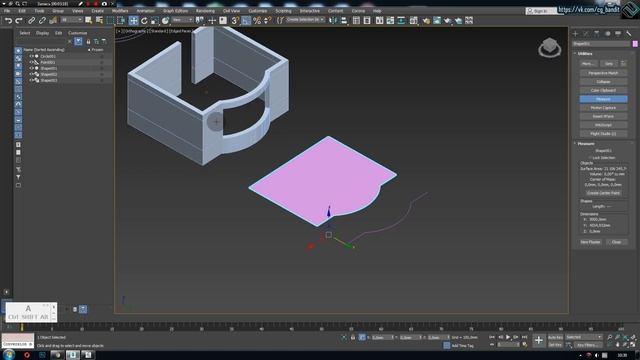
Task: Activate the Unlink Selection tool
Action: [x=42, y=20]
